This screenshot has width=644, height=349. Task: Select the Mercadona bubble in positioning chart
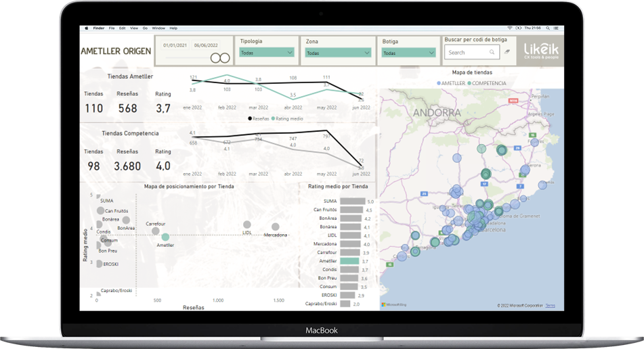pyautogui.click(x=275, y=227)
